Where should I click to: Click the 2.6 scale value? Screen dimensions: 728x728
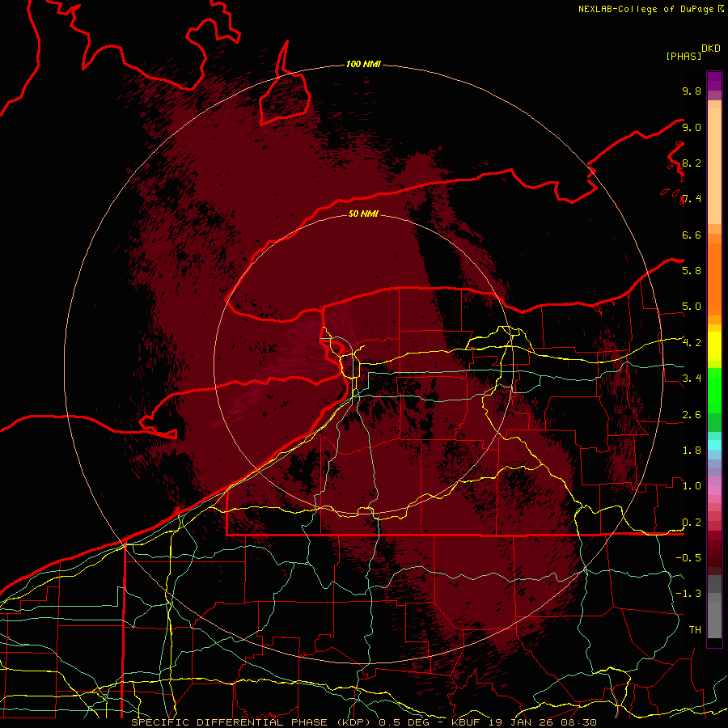[692, 414]
